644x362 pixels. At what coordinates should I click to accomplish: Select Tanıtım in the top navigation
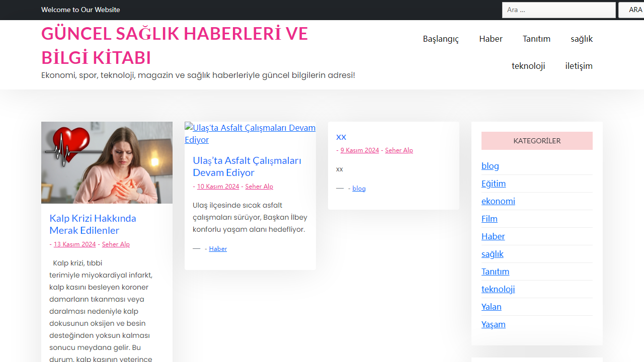pos(536,39)
